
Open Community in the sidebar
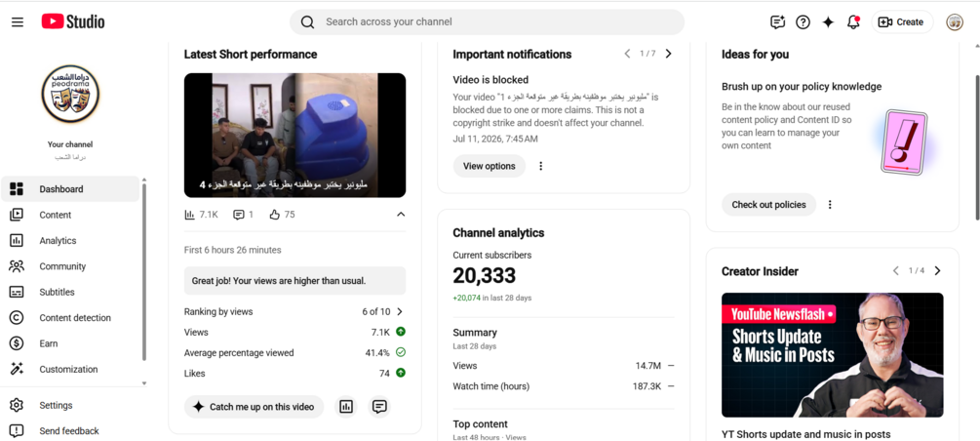pyautogui.click(x=70, y=265)
